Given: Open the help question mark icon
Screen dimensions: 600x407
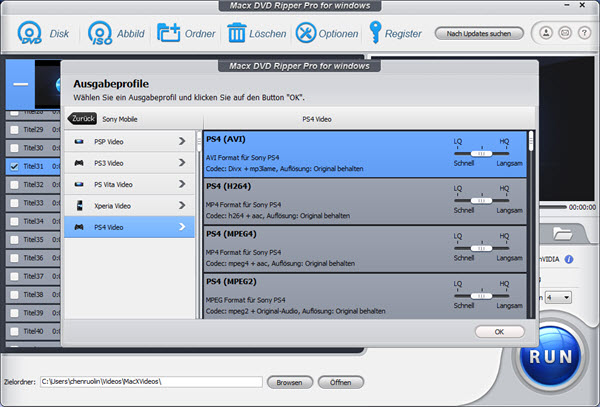Looking at the screenshot, I should pos(584,33).
